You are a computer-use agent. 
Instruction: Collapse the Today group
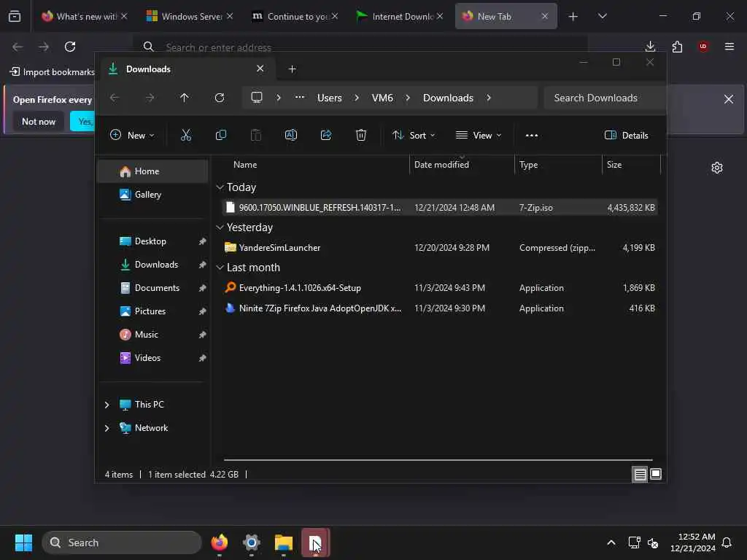[x=220, y=187]
